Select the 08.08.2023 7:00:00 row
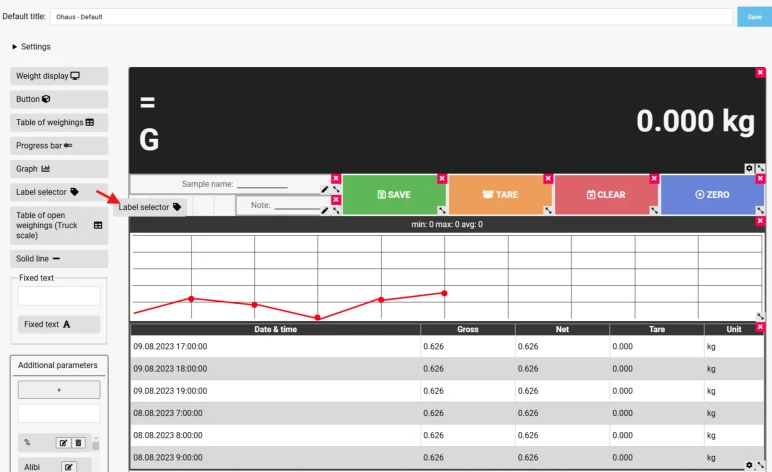The width and height of the screenshot is (772, 472). click(447, 413)
